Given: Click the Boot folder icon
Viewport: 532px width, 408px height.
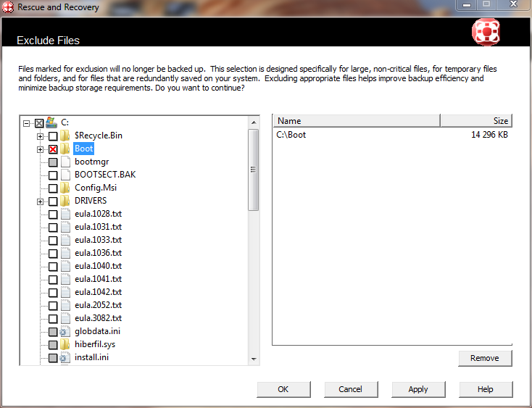Looking at the screenshot, I should click(x=65, y=149).
